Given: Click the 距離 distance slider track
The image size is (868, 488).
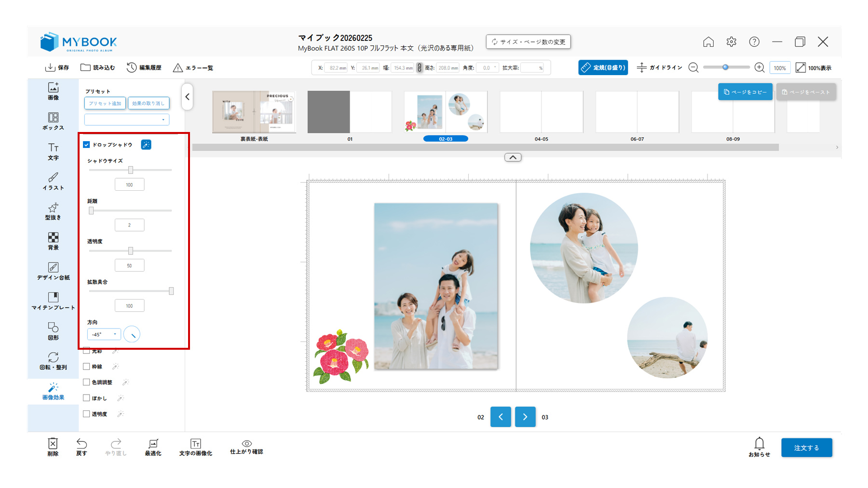Looking at the screenshot, I should point(130,211).
